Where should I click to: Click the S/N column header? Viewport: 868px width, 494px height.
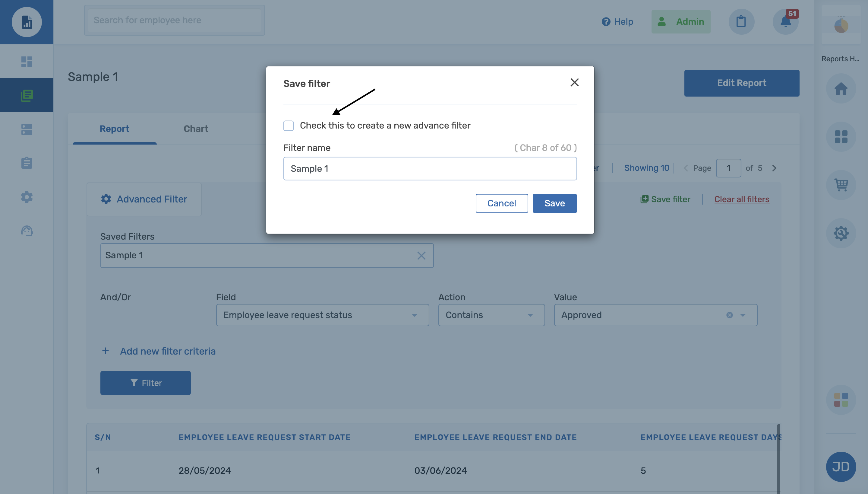coord(103,437)
